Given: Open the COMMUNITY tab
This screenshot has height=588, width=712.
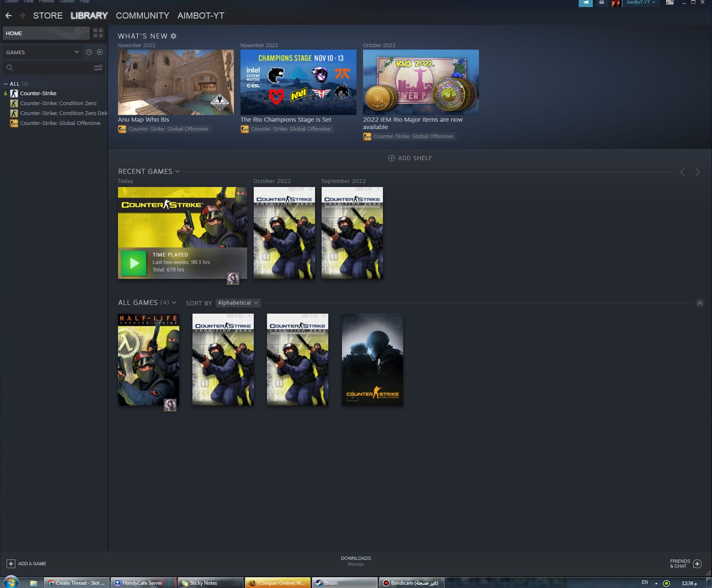Looking at the screenshot, I should 142,16.
